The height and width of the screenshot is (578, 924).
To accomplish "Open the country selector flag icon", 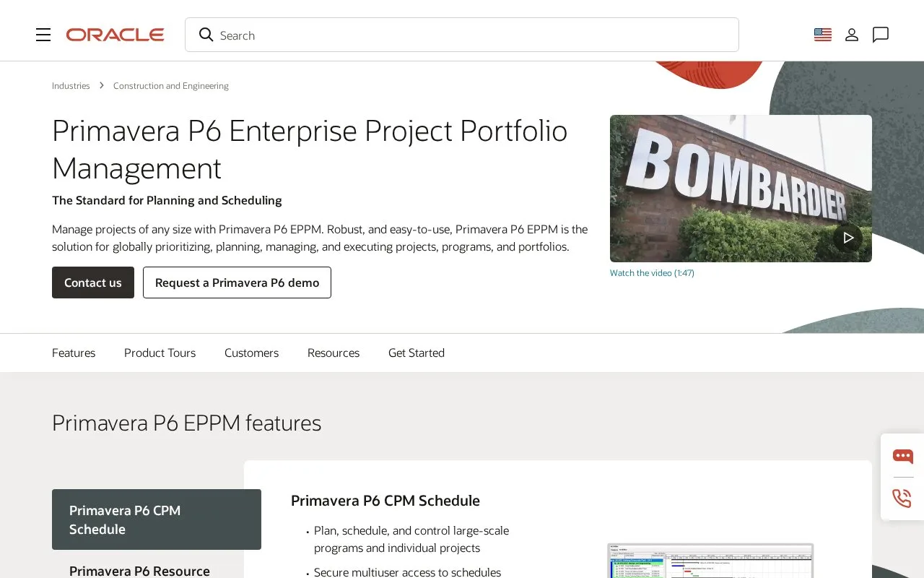I will point(823,35).
